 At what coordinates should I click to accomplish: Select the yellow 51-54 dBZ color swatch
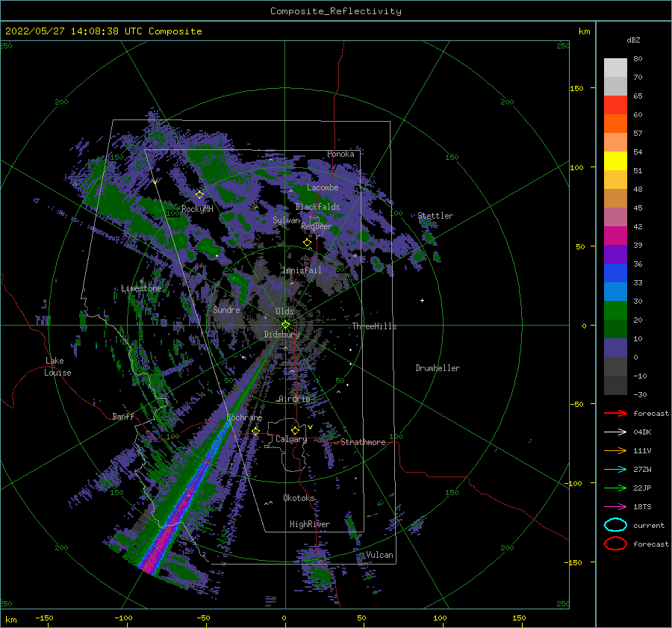pos(615,161)
